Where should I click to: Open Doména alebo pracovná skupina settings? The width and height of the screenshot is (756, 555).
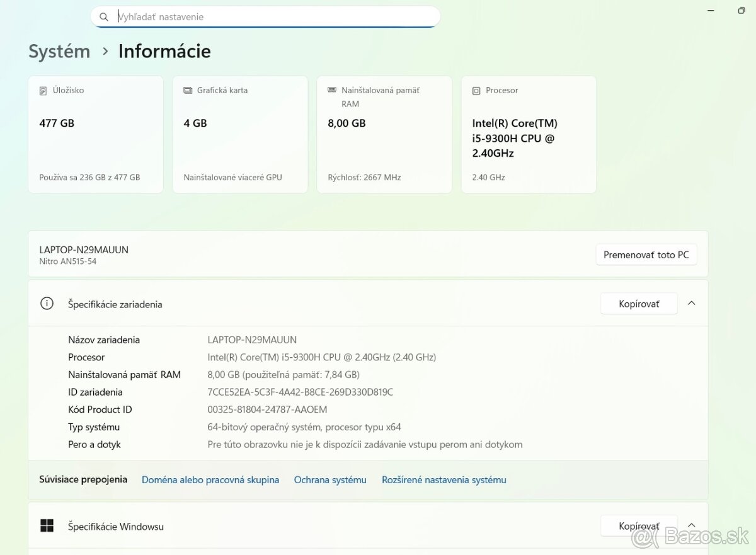click(210, 479)
